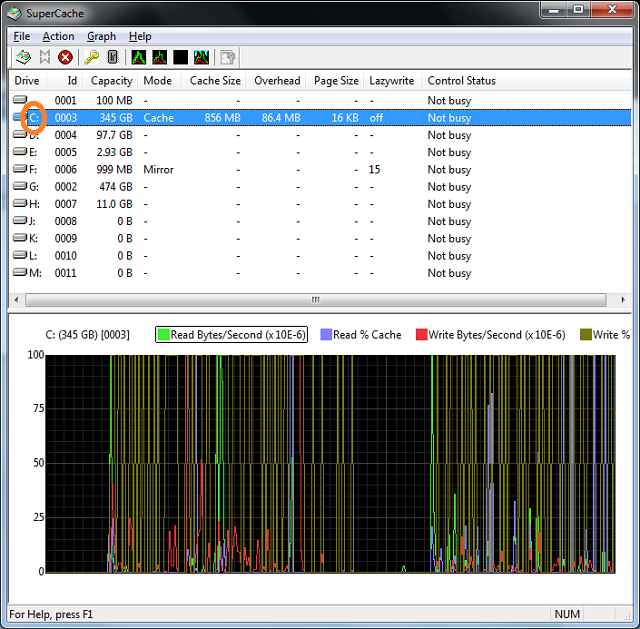Select the row with Id 0004
The width and height of the screenshot is (640, 629).
(320, 135)
